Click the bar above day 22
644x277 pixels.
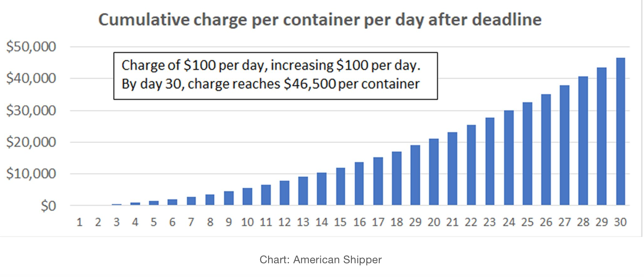[471, 165]
